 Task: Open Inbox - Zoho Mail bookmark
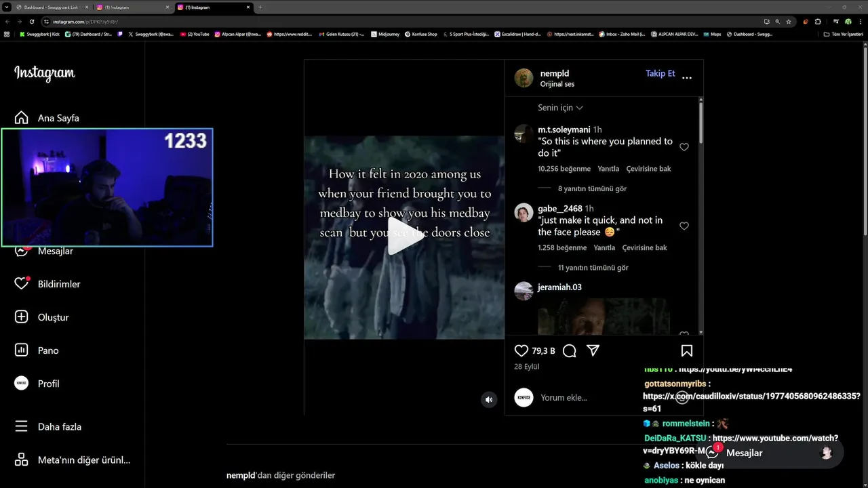[x=622, y=34]
